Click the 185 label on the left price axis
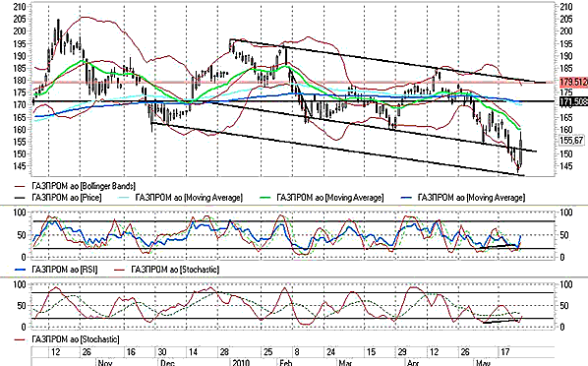588x366 pixels. (x=20, y=68)
